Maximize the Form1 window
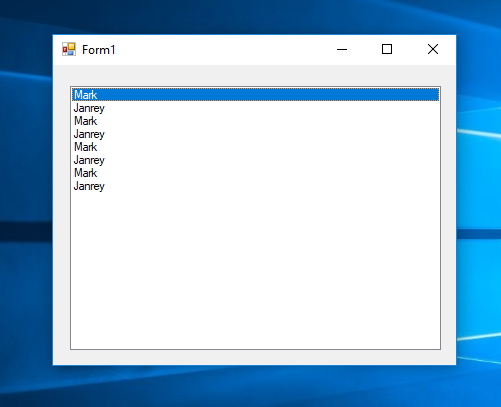This screenshot has height=407, width=501. click(x=387, y=50)
